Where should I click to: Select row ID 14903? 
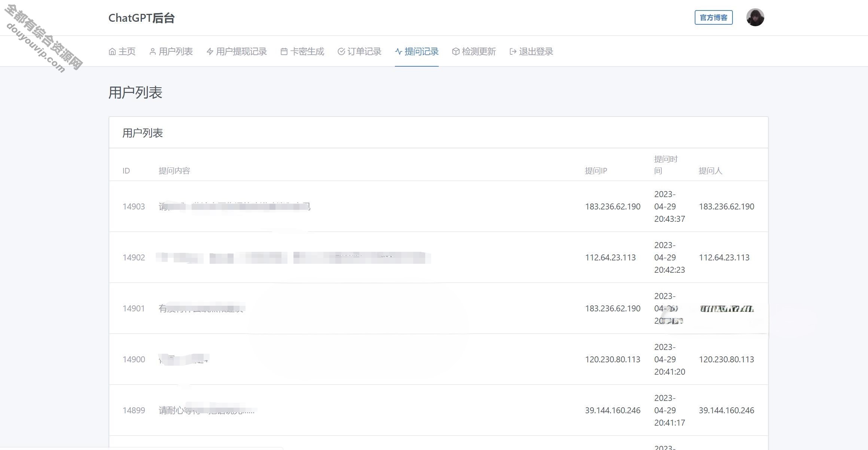(x=134, y=206)
